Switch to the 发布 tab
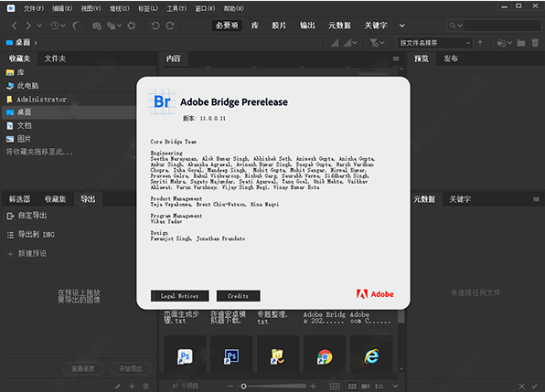The image size is (545, 392). coord(451,58)
